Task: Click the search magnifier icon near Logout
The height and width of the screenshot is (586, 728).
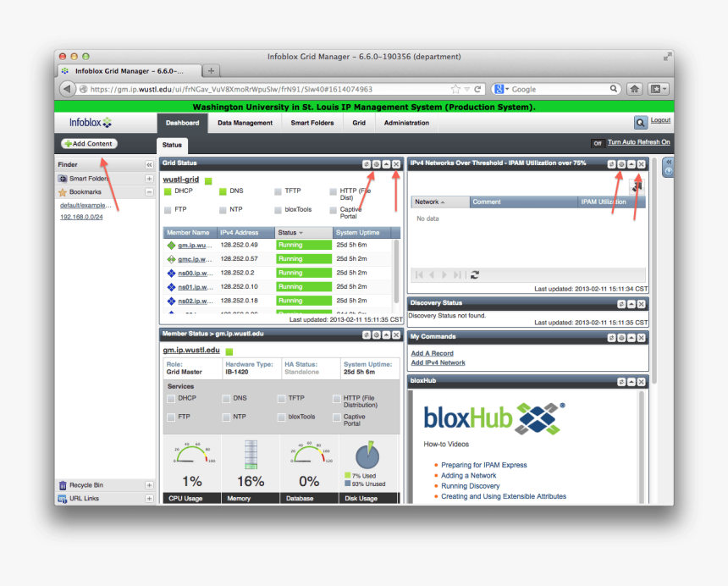Action: 641,120
